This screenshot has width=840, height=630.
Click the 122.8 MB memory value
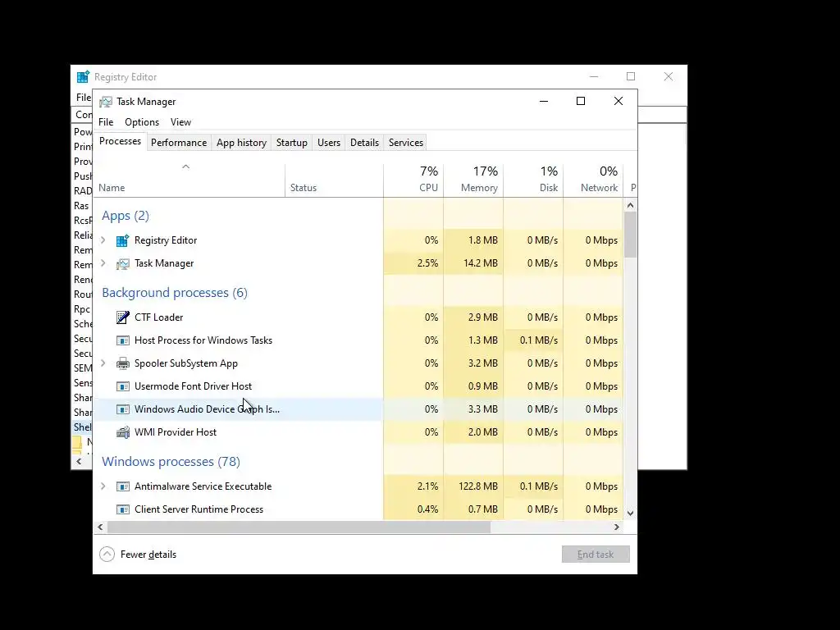coord(478,486)
